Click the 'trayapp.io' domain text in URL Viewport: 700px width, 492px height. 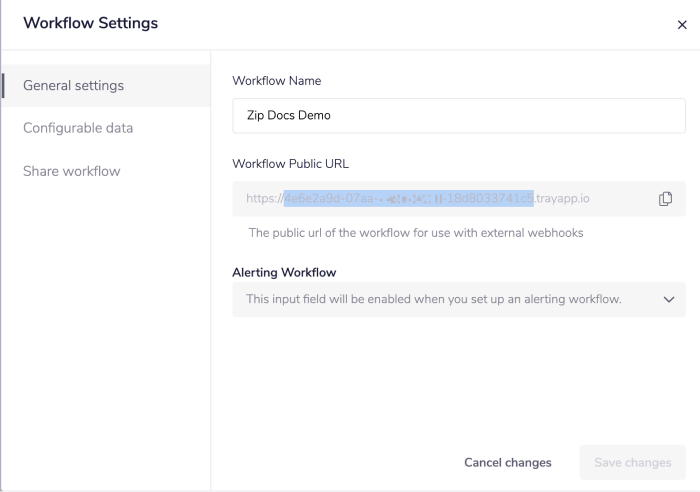point(562,198)
